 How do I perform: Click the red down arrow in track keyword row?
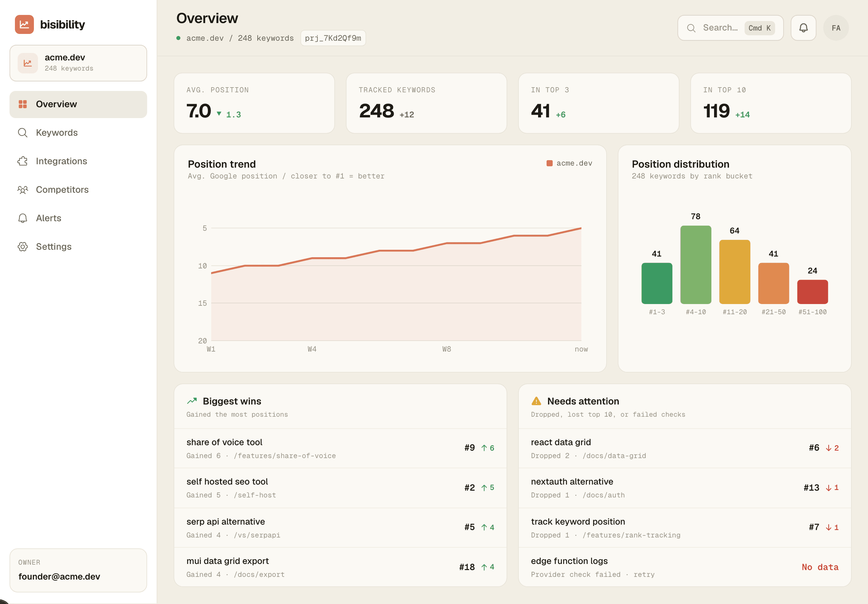tap(828, 528)
